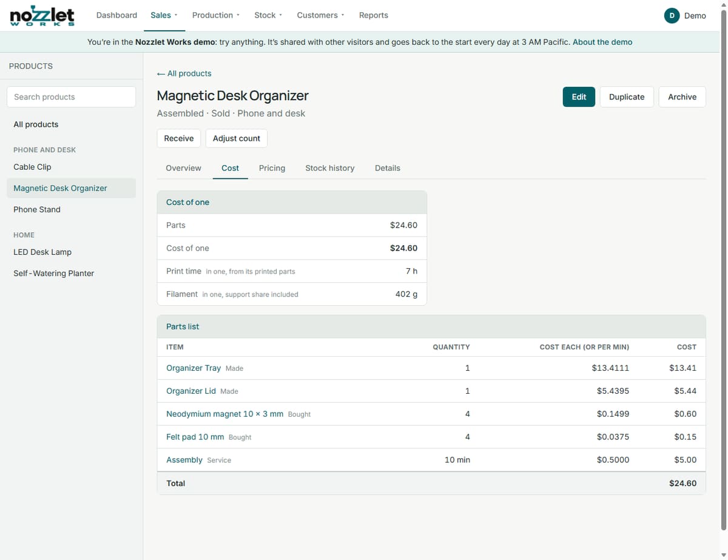728x560 pixels.
Task: Click the $0.1499 cost each value
Action: (x=613, y=414)
